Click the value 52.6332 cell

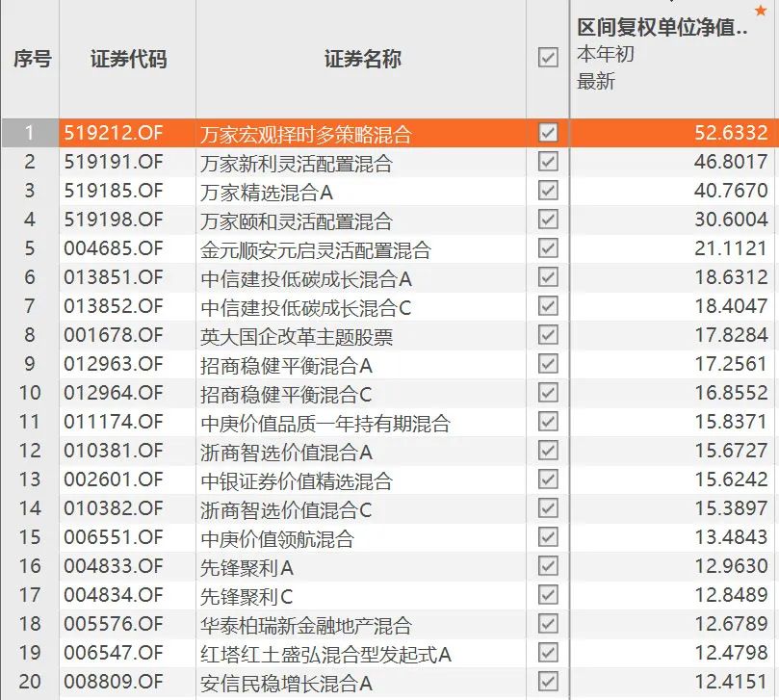(731, 133)
